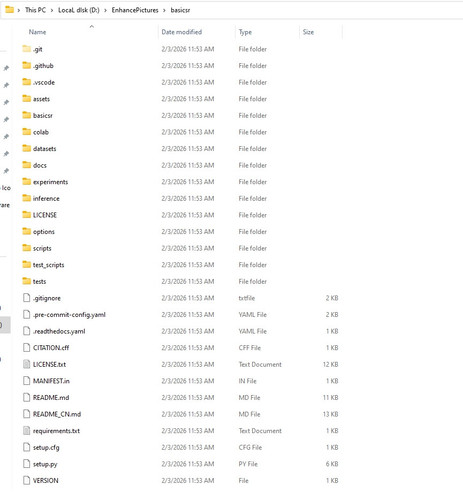The height and width of the screenshot is (500, 463).
Task: Select the CITATION.cff file icon
Action: pos(27,348)
